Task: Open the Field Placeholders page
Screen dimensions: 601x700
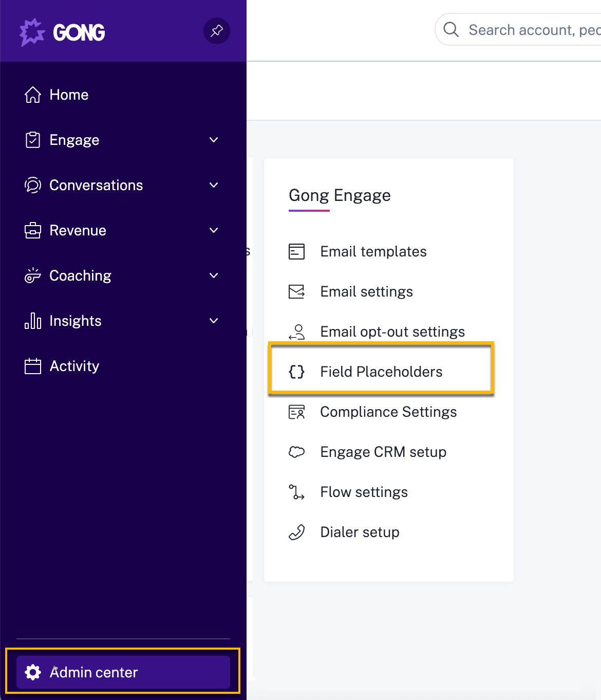Action: click(381, 372)
